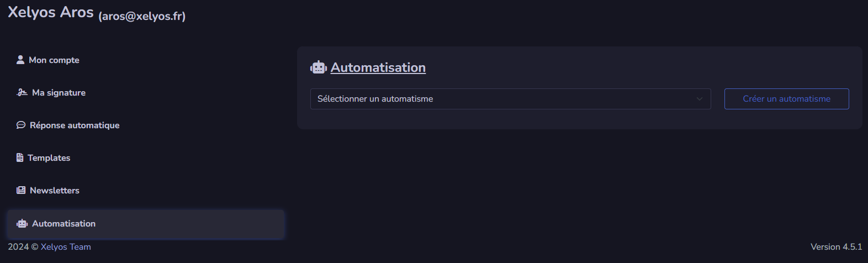This screenshot has width=868, height=263.
Task: Navigate to the Templates section
Action: coord(49,157)
